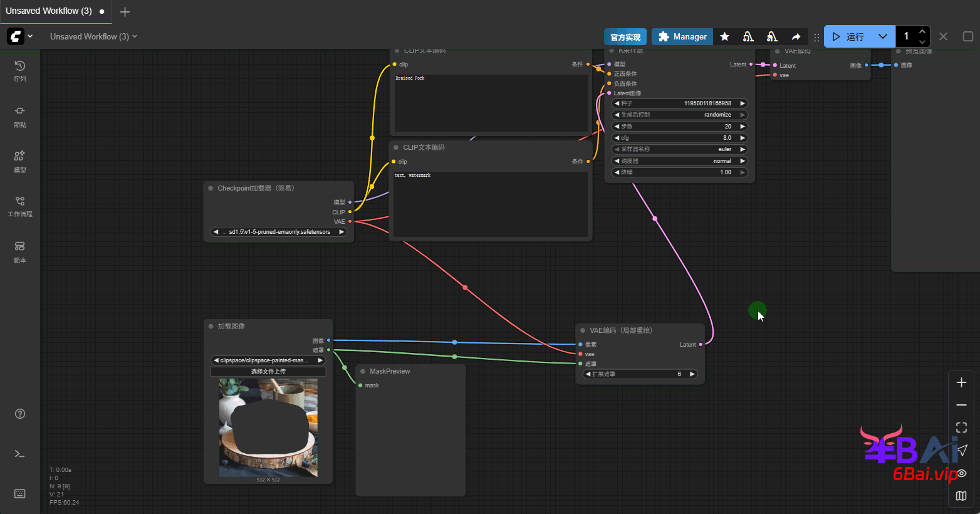
Task: Zoom in with the plus canvas button
Action: pyautogui.click(x=961, y=382)
